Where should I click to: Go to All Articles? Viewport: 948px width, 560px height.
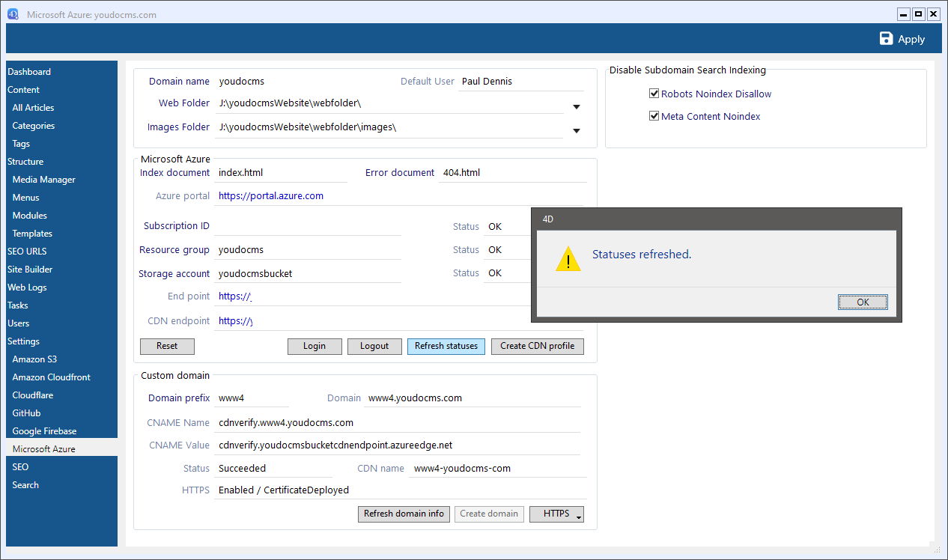[x=34, y=108]
